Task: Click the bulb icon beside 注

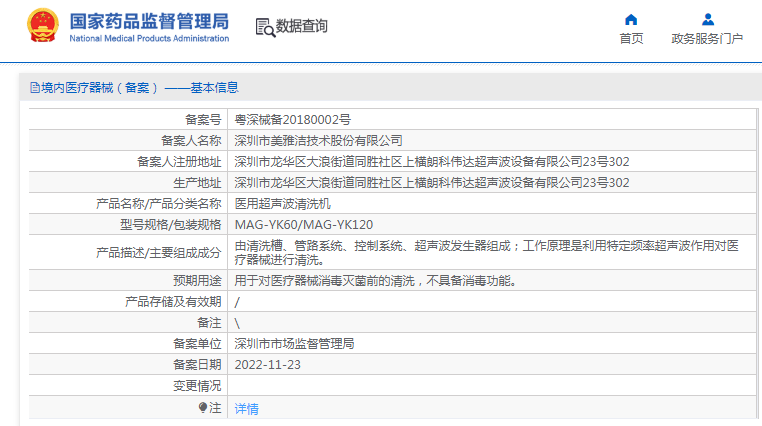Action: pyautogui.click(x=203, y=408)
